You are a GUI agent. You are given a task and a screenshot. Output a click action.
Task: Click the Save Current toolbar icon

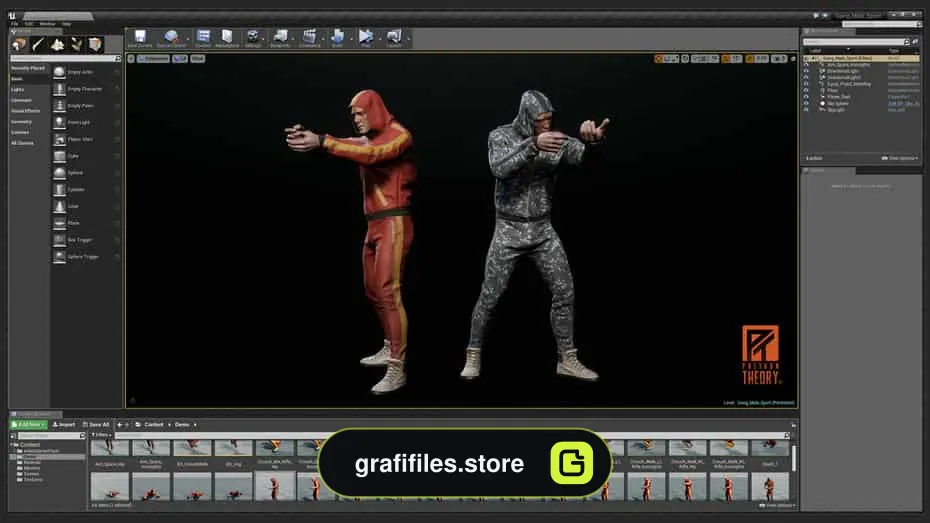(x=140, y=37)
